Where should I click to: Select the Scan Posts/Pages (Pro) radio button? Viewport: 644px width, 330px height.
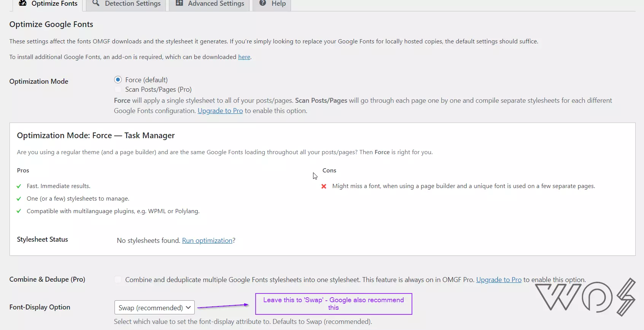pos(118,89)
